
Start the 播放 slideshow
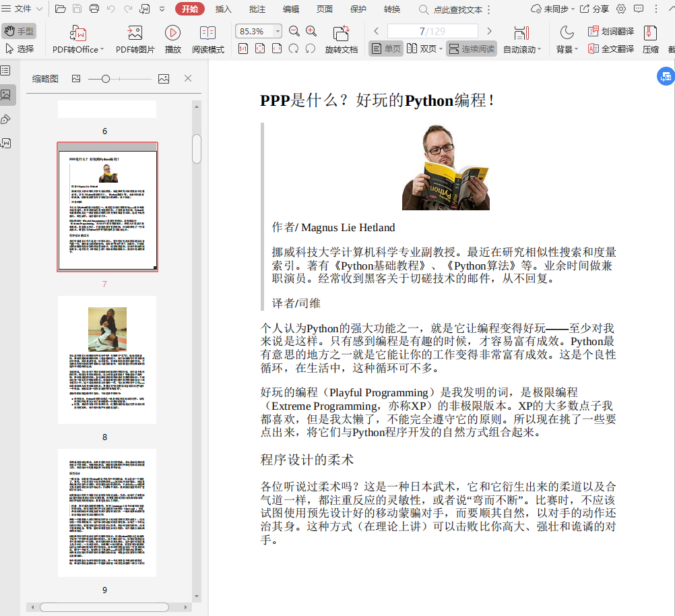172,39
